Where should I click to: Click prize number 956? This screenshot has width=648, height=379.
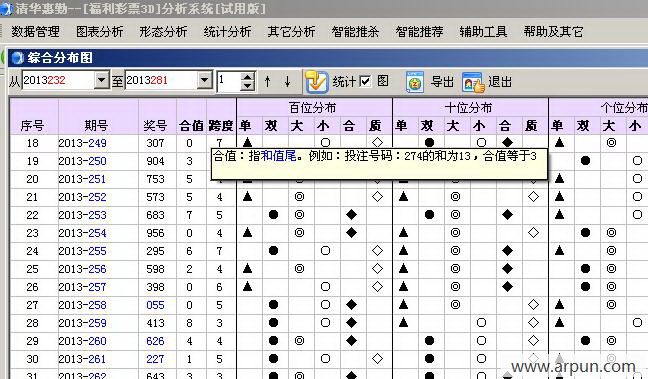coord(155,233)
